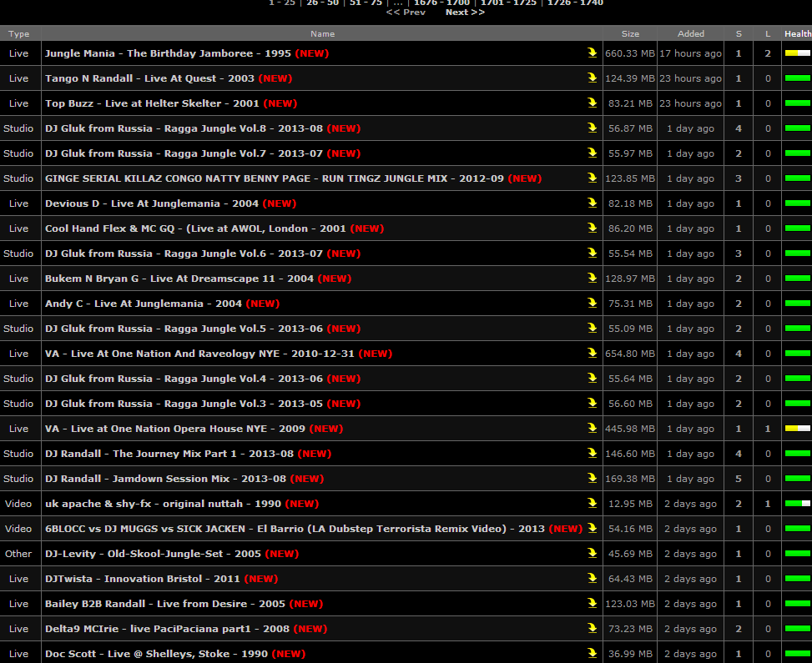This screenshot has height=663, width=812.
Task: Sort list by Added column header
Action: coord(691,33)
